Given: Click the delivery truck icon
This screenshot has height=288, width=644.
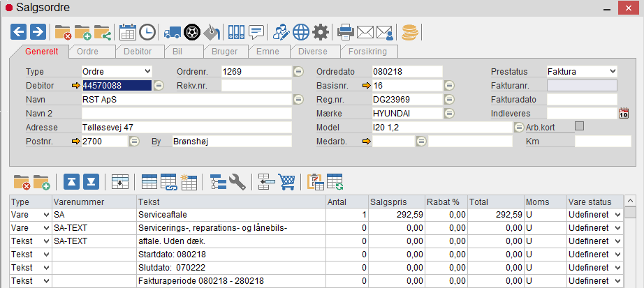Looking at the screenshot, I should [172, 32].
